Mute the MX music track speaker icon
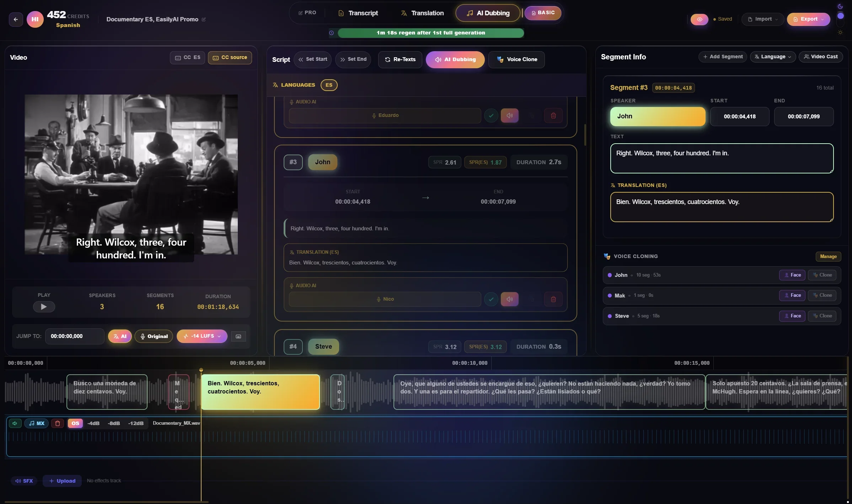The image size is (852, 504). 15,423
